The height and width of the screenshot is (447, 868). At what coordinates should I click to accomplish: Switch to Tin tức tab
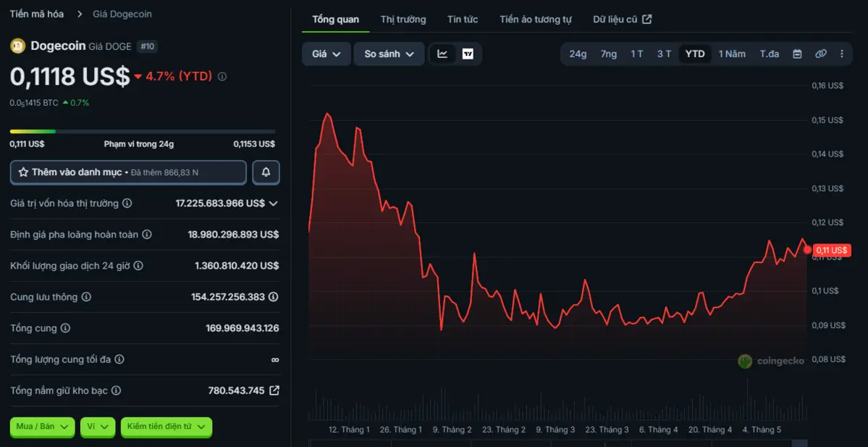pos(463,20)
